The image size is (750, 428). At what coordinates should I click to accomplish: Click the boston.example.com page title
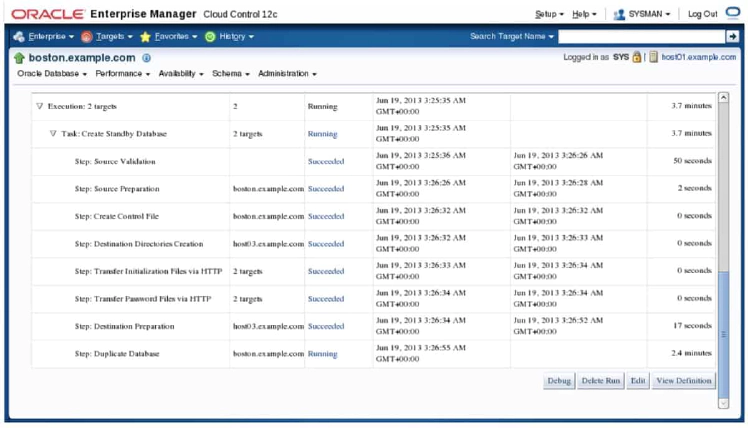pos(82,58)
